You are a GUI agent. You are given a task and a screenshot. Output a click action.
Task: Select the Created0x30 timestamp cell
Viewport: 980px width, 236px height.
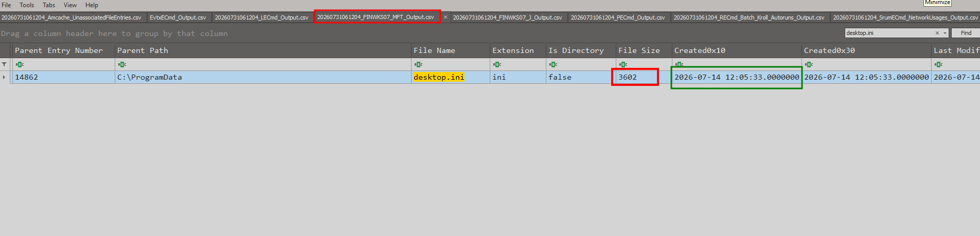pos(866,77)
